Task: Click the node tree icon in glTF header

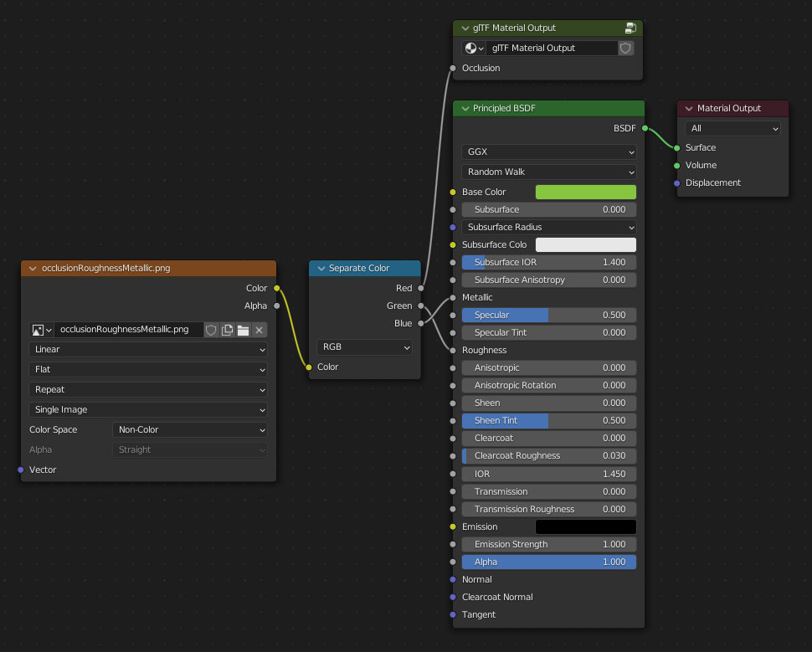Action: pos(630,28)
